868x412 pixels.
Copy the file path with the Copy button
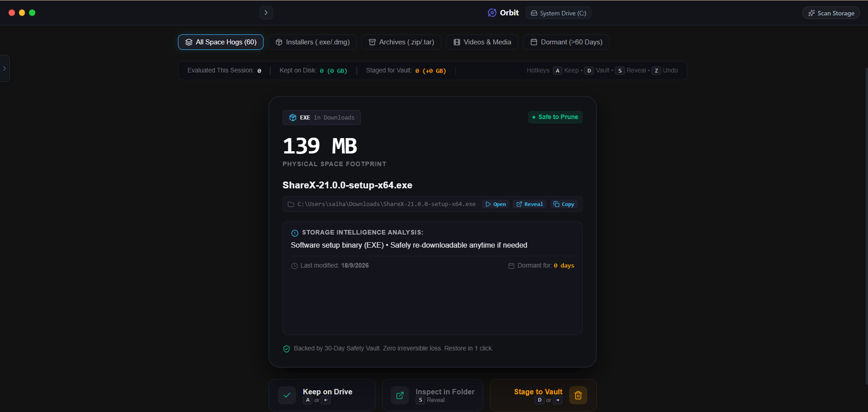pos(564,204)
